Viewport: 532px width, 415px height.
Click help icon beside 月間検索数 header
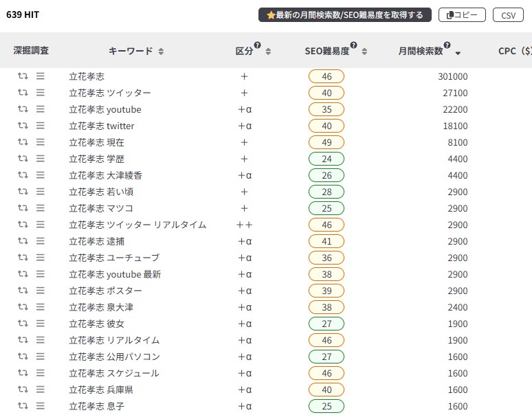447,46
